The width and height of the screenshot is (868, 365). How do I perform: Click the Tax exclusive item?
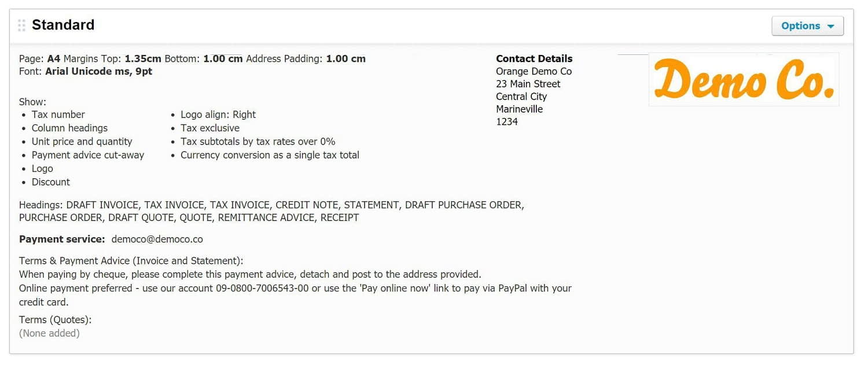point(210,128)
